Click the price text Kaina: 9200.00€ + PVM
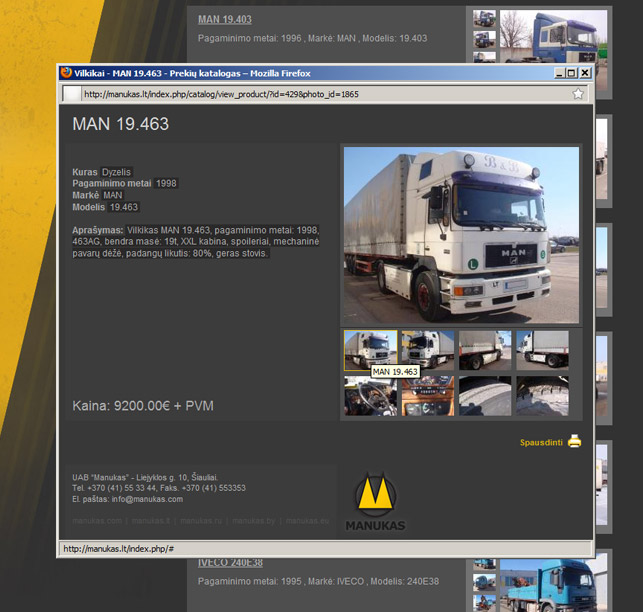This screenshot has height=612, width=643. (x=143, y=406)
